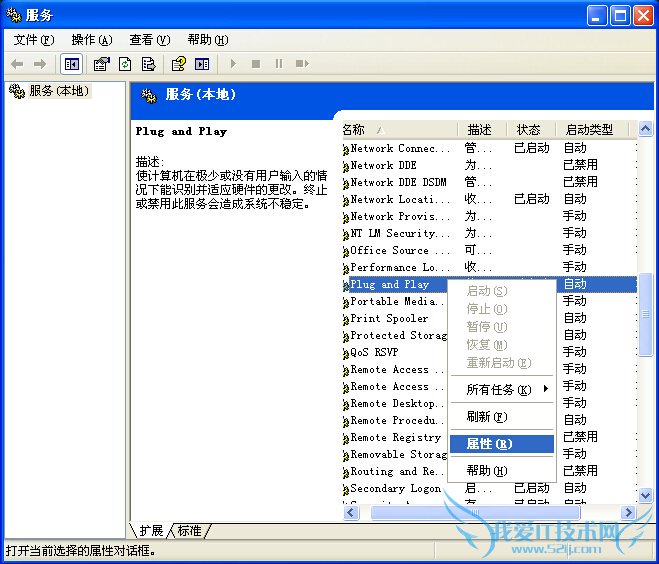Select the Remote Desktop service row
This screenshot has width=659, height=564.
point(490,403)
